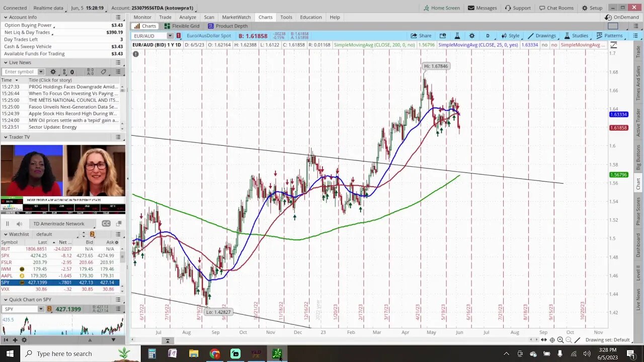The height and width of the screenshot is (362, 644).
Task: Collapse the Quick Chart on SPY gadget
Action: pyautogui.click(x=5, y=300)
